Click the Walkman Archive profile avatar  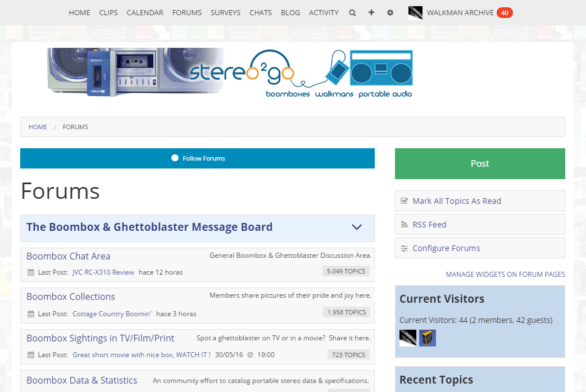(415, 13)
